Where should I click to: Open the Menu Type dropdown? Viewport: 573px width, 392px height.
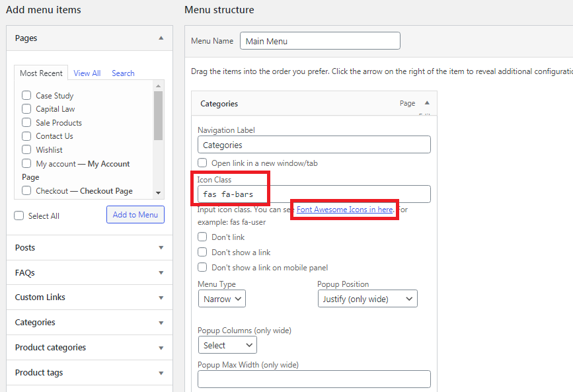[221, 299]
